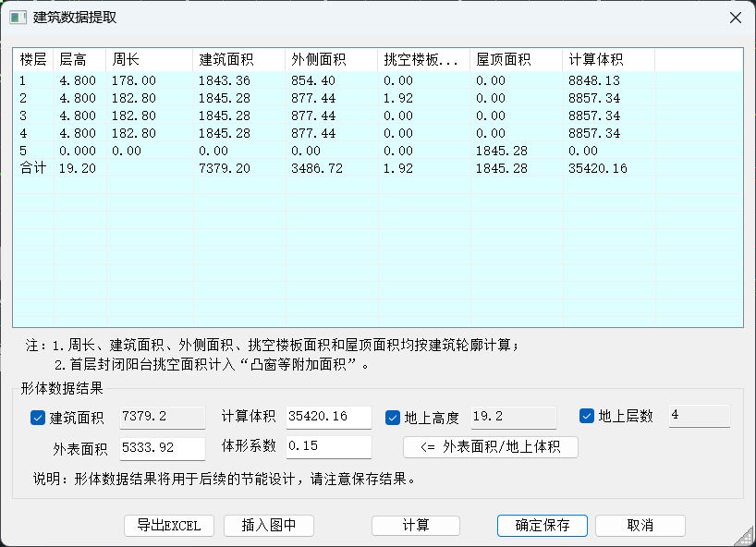The width and height of the screenshot is (756, 547).
Task: Select the 楼层 column header
Action: point(33,60)
